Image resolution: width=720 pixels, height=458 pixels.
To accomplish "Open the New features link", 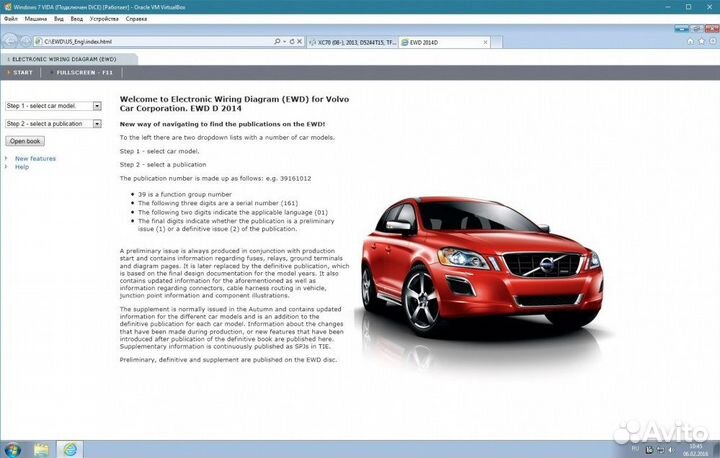I will click(x=35, y=158).
